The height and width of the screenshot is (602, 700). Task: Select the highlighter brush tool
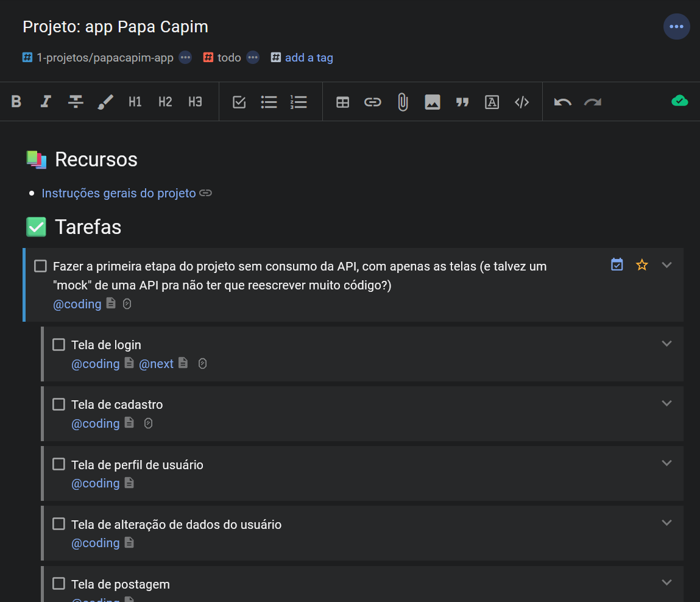[x=105, y=102]
